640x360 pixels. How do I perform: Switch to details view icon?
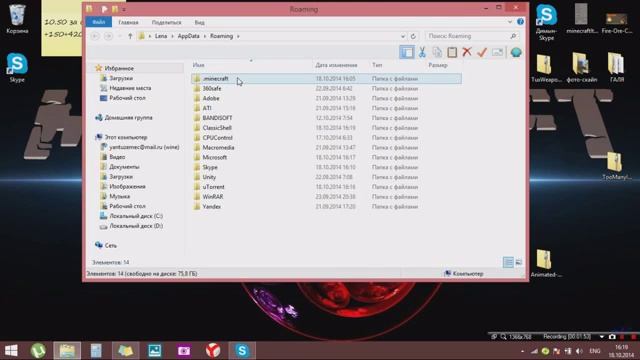(508, 262)
